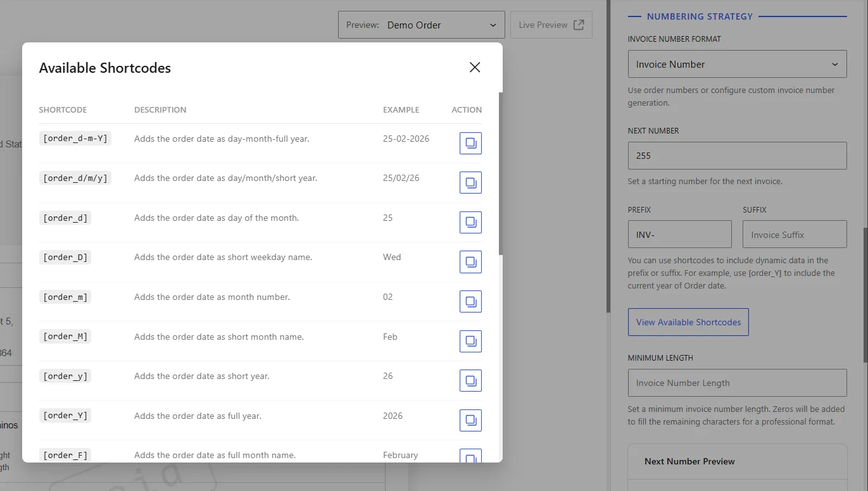Click the example value Wed
Screen dimensions: 868x491
pyautogui.click(x=392, y=257)
